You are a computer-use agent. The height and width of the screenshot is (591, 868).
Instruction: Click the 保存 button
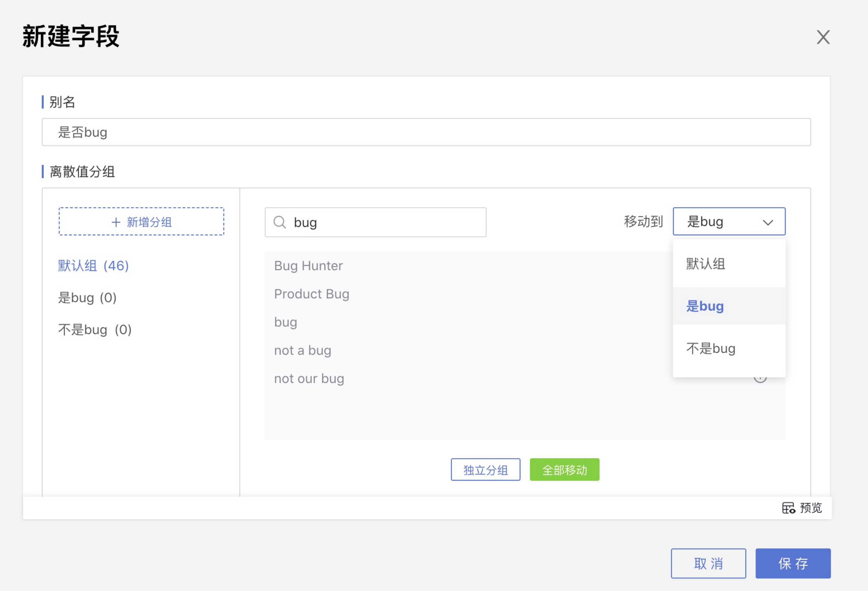coord(793,563)
